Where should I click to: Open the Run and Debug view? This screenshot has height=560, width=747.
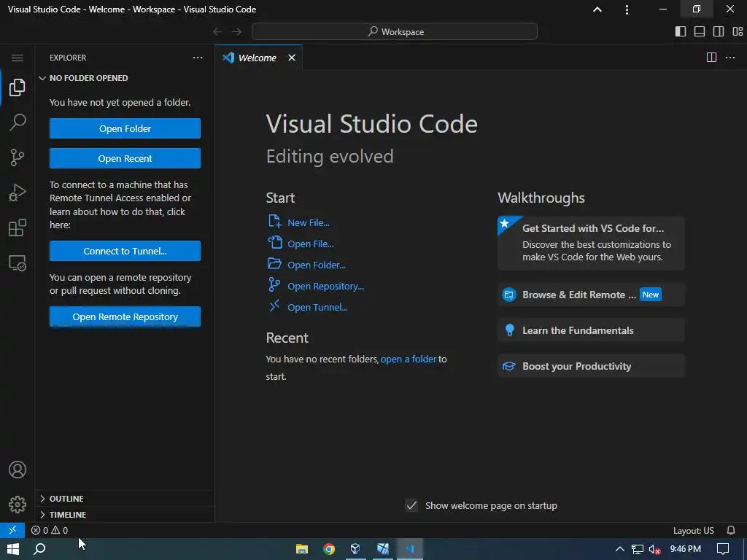click(x=18, y=192)
